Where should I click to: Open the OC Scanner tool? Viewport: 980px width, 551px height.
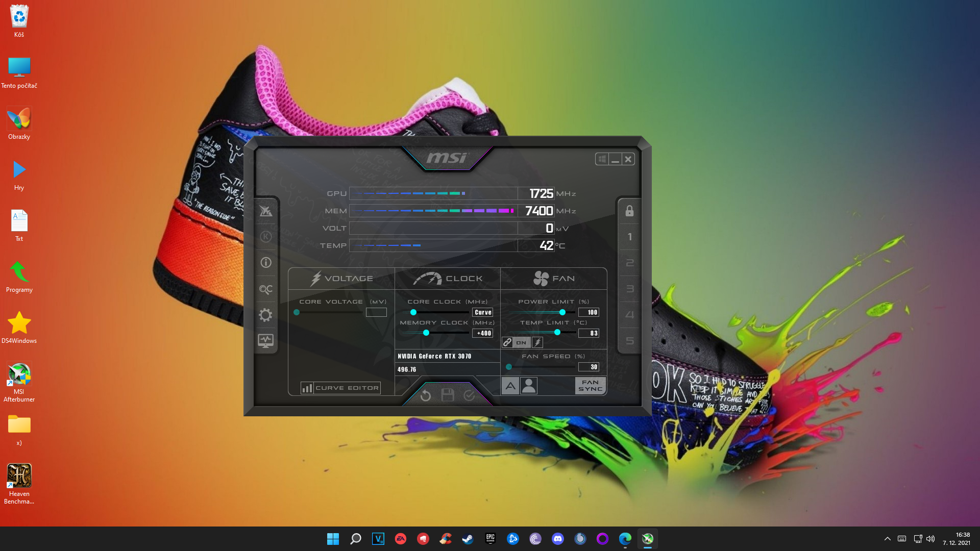pyautogui.click(x=265, y=289)
